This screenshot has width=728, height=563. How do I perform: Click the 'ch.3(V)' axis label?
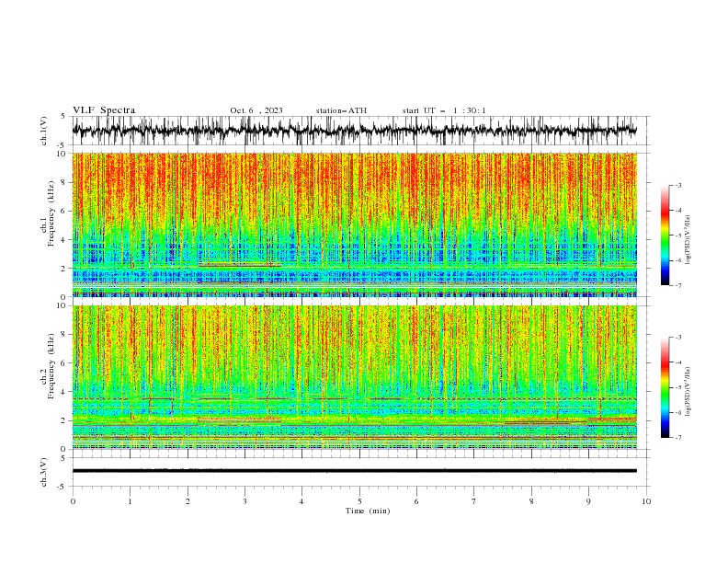pyautogui.click(x=44, y=472)
